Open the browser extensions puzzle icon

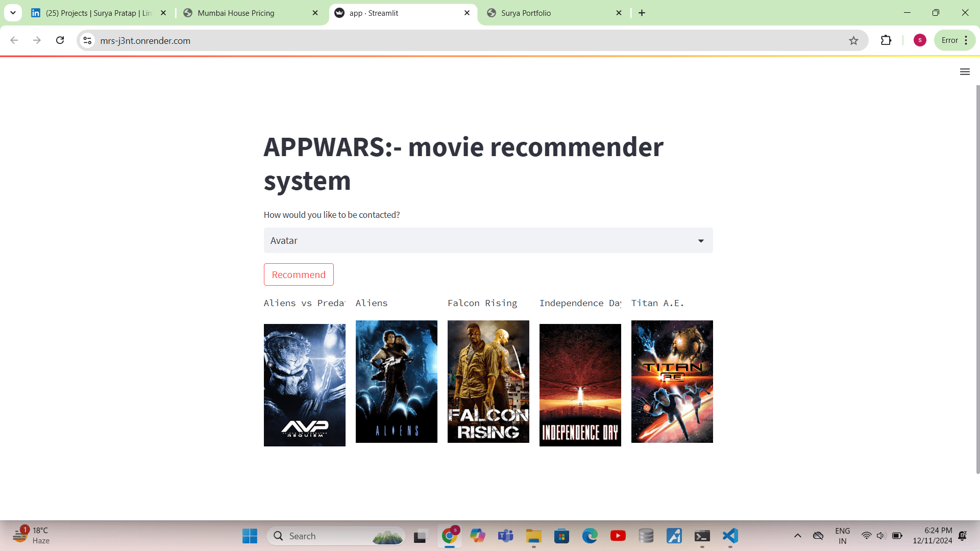[886, 40]
